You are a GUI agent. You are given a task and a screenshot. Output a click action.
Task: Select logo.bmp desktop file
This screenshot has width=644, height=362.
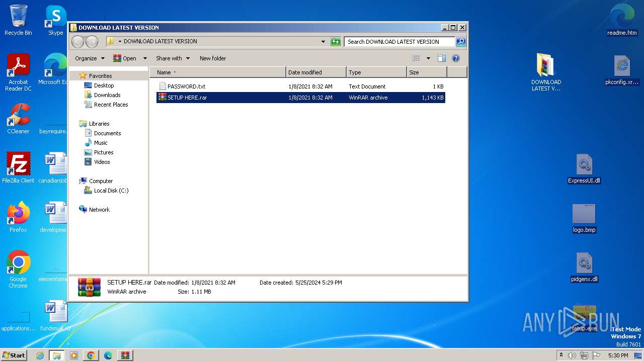point(584,218)
